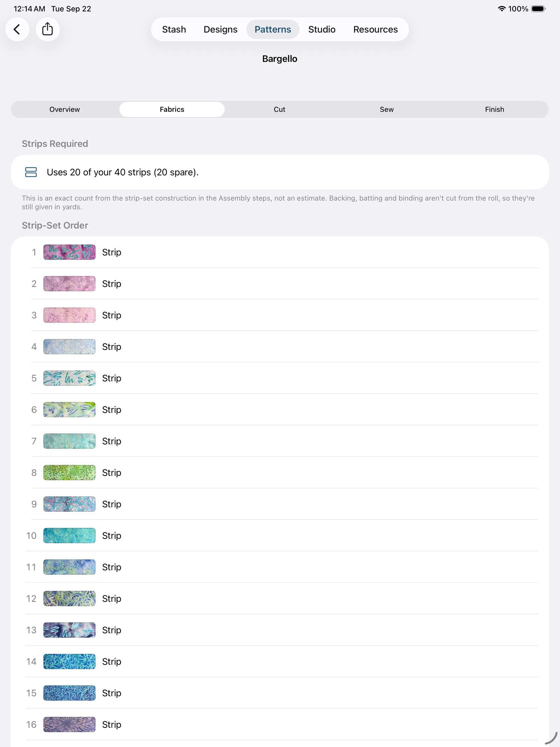Open the Designs tab

tap(220, 29)
